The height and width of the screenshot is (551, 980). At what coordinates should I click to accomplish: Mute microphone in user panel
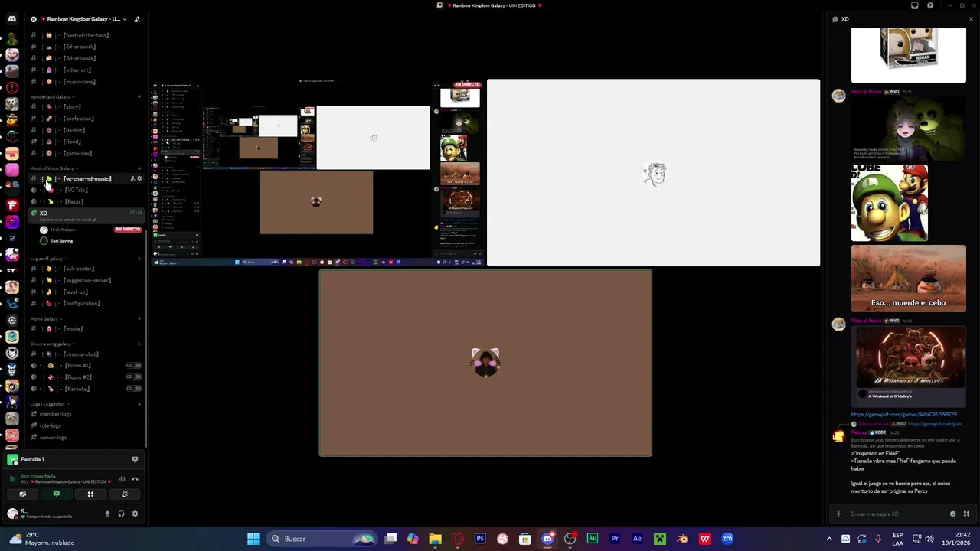point(107,514)
